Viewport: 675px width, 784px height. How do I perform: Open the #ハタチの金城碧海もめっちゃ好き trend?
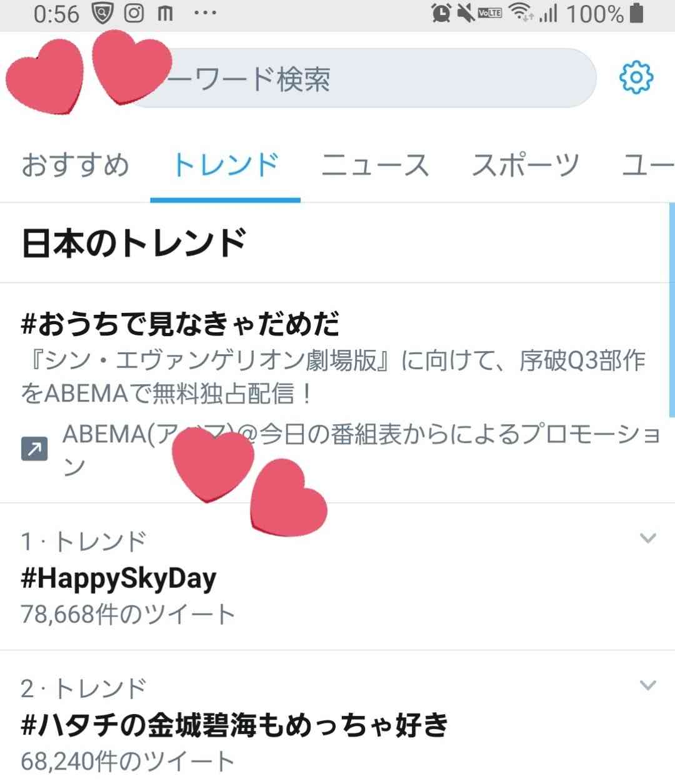(x=234, y=726)
